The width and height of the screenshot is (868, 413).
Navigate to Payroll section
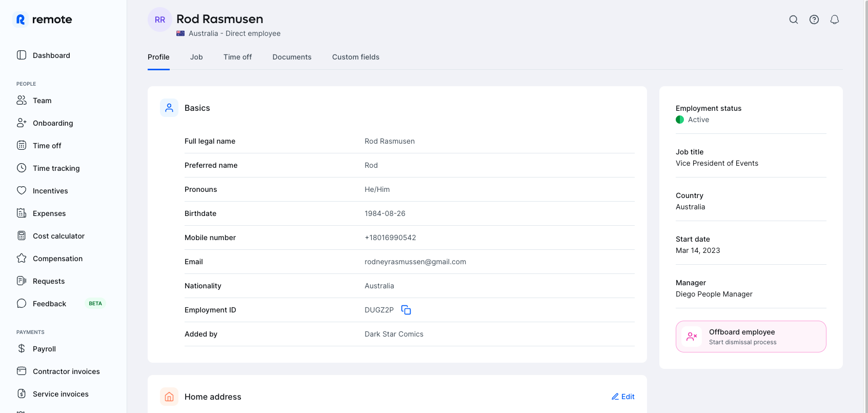(44, 349)
